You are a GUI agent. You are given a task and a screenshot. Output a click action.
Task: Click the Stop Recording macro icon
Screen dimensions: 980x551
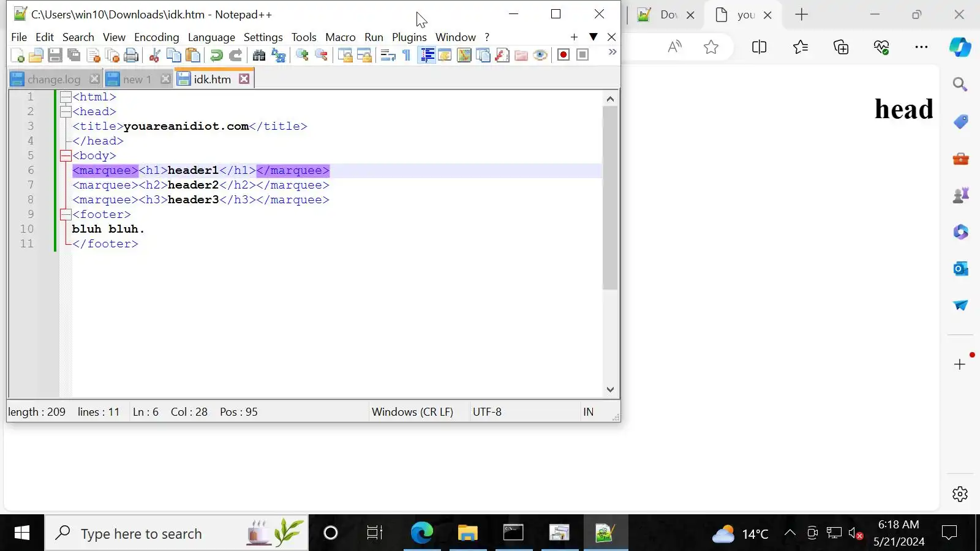click(582, 55)
